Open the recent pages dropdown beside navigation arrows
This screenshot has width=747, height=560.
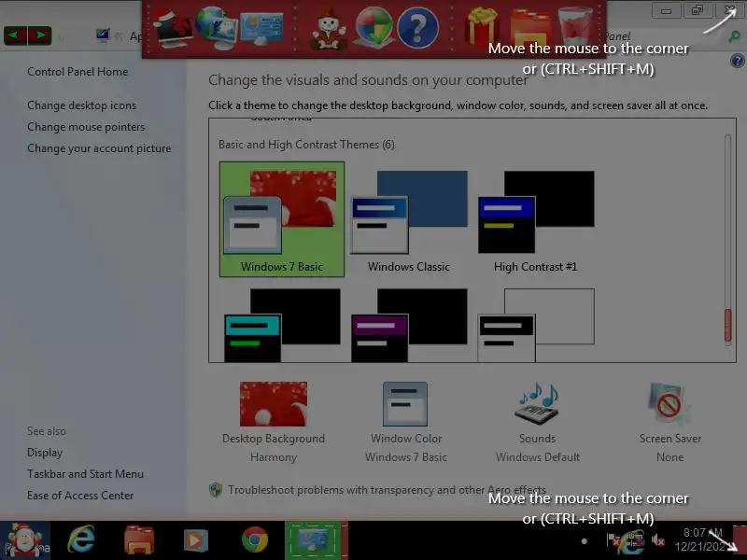coord(62,36)
